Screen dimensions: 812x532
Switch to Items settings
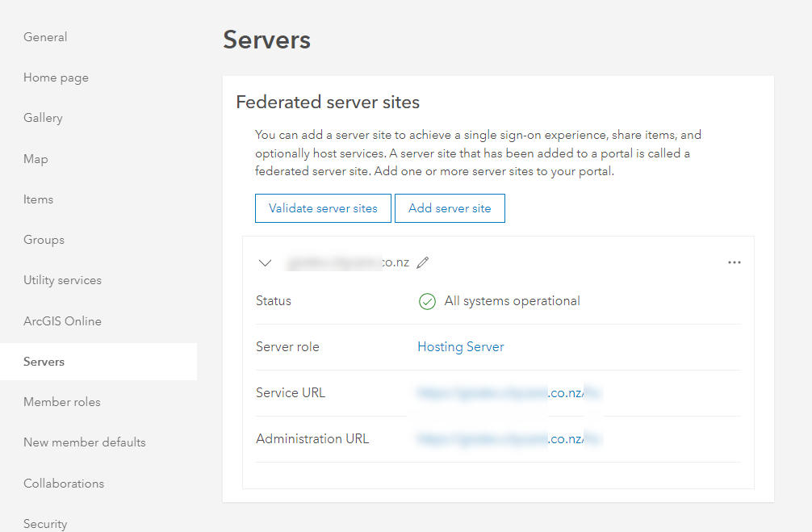point(38,199)
